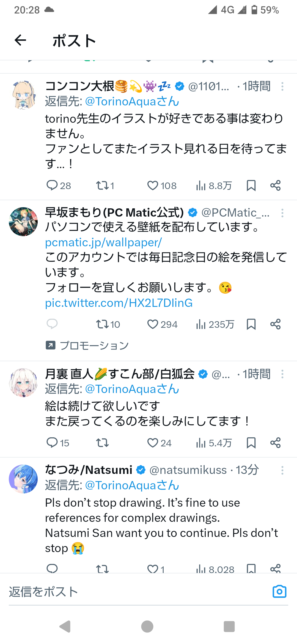Reply to 月裏 直人's post with 15 comments
This screenshot has height=644, width=297.
pyautogui.click(x=58, y=443)
